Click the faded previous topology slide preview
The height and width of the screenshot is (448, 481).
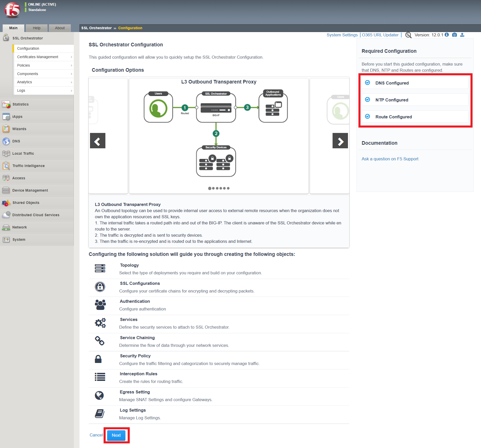(x=108, y=136)
